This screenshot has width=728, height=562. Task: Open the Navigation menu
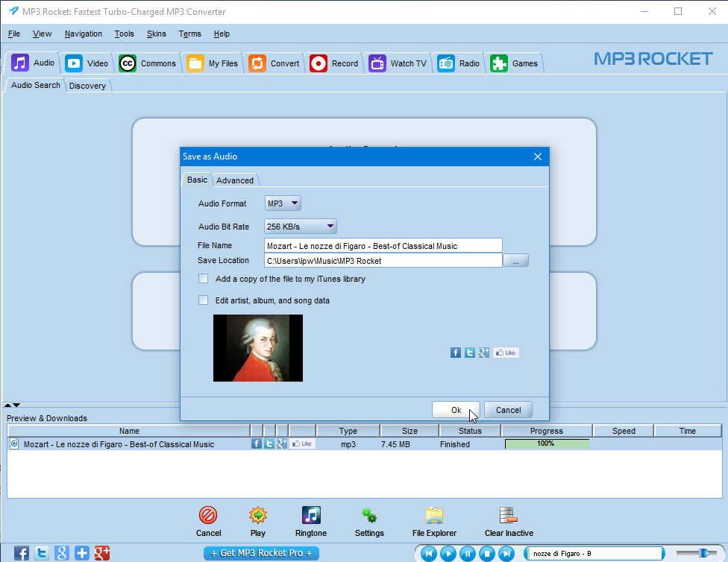(83, 34)
